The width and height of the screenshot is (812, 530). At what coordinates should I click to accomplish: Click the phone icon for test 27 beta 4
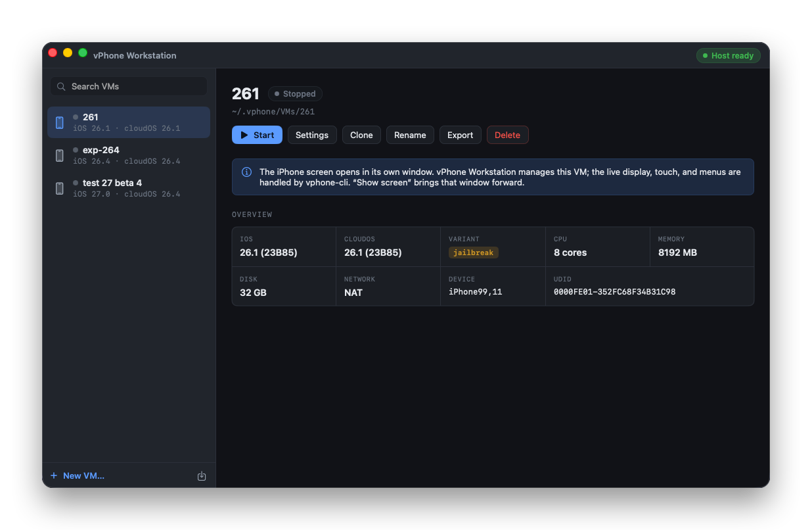pyautogui.click(x=60, y=188)
